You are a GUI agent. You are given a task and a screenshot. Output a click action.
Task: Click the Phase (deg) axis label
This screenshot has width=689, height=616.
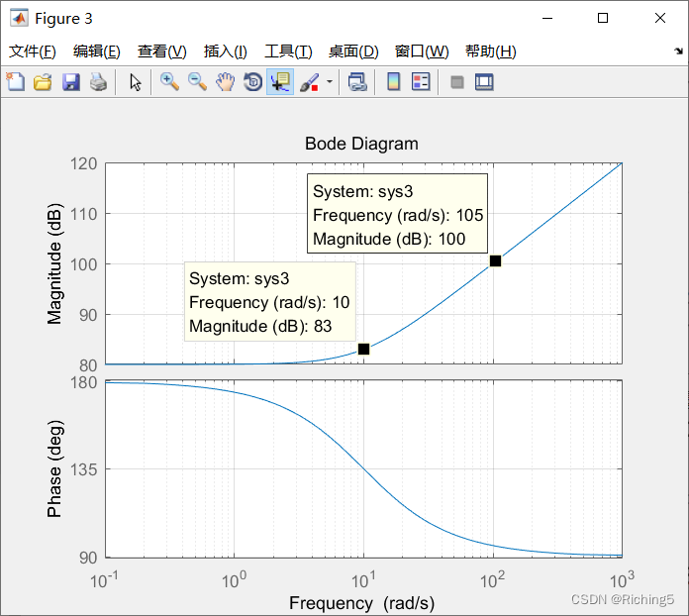[x=54, y=468]
